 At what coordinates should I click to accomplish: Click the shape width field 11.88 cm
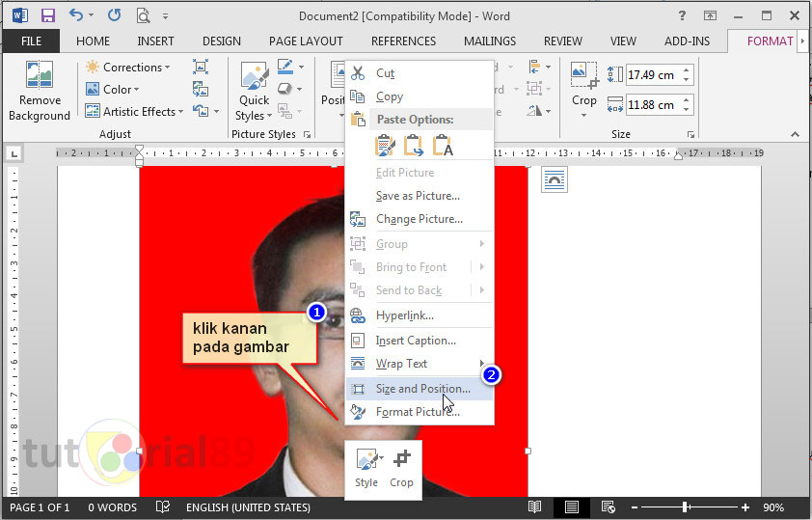tap(653, 105)
